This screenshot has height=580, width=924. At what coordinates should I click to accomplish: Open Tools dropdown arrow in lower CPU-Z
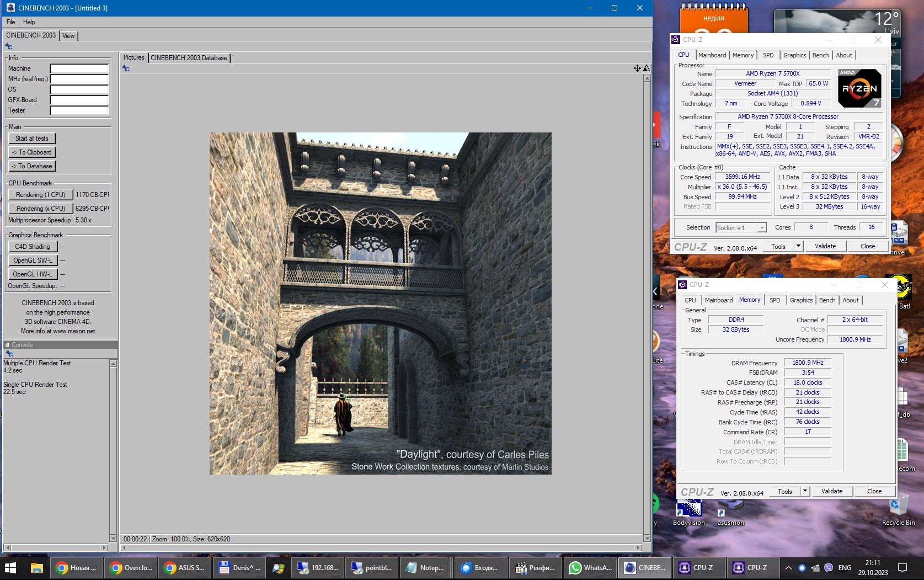click(804, 491)
